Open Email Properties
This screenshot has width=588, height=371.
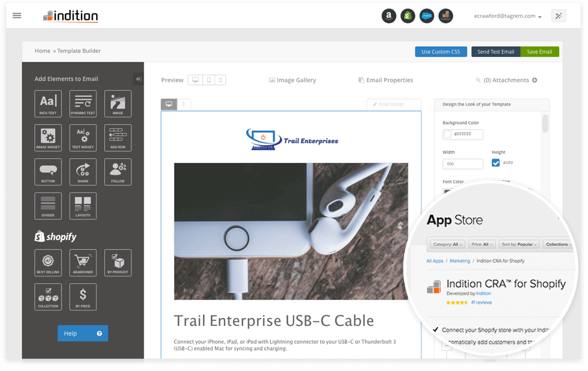tap(386, 80)
